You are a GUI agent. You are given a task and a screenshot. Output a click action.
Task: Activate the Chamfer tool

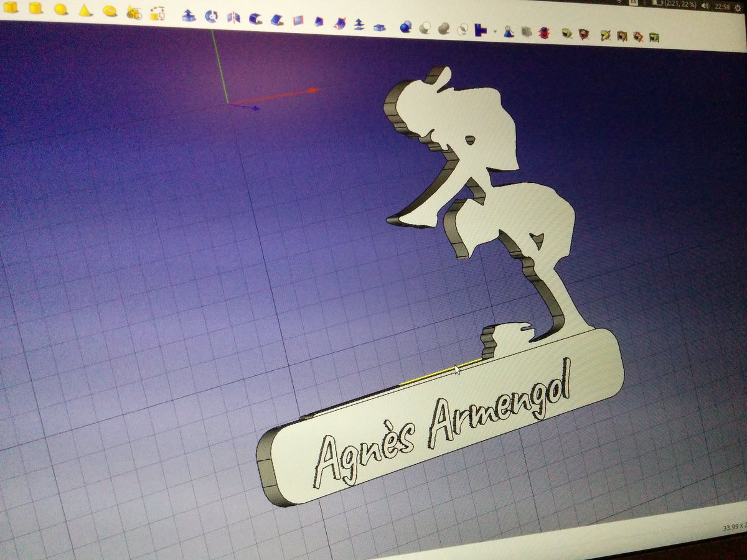pos(277,20)
